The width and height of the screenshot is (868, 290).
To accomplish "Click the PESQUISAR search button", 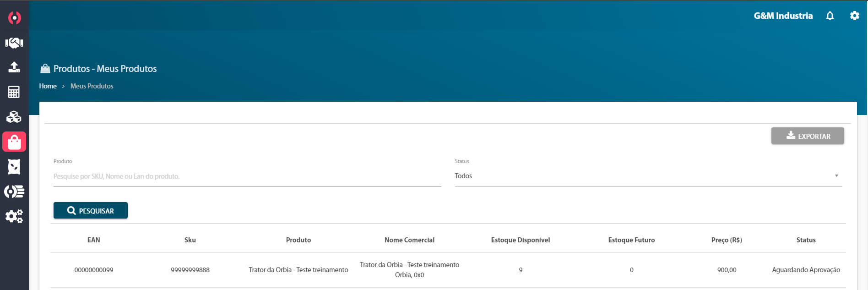I will click(x=91, y=211).
